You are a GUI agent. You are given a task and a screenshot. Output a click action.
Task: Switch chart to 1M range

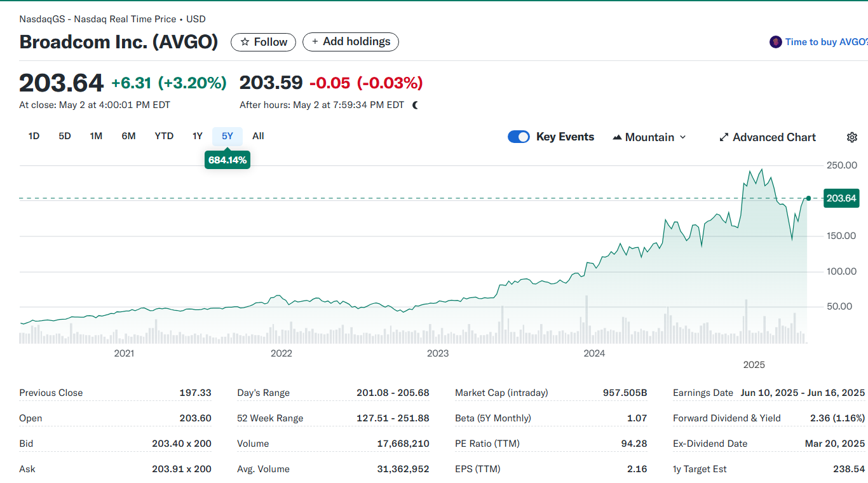(96, 136)
